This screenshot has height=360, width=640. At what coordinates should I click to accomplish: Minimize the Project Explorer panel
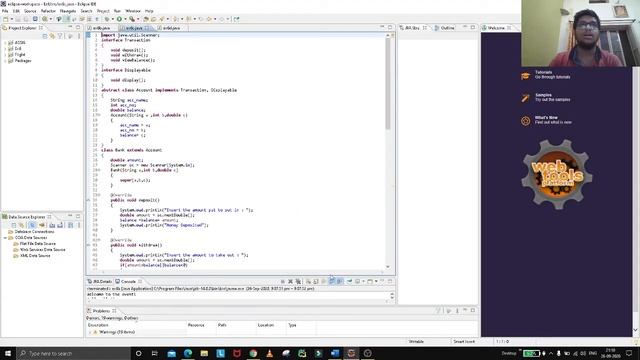pos(70,27)
